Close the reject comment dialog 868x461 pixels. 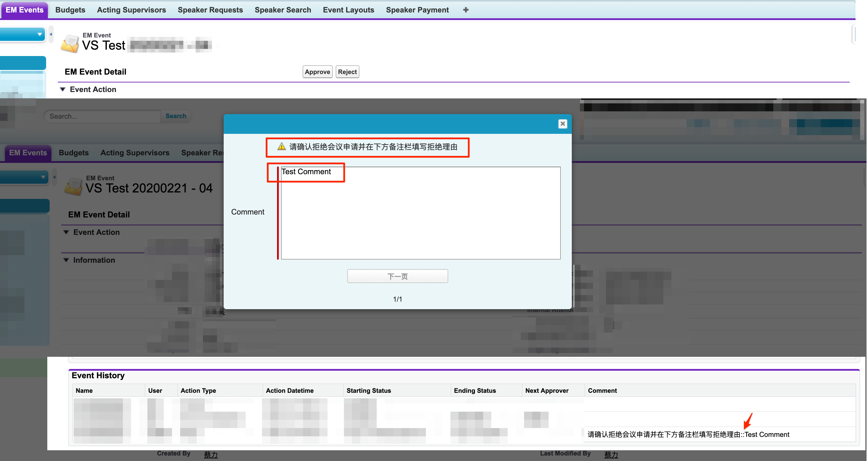pos(563,124)
